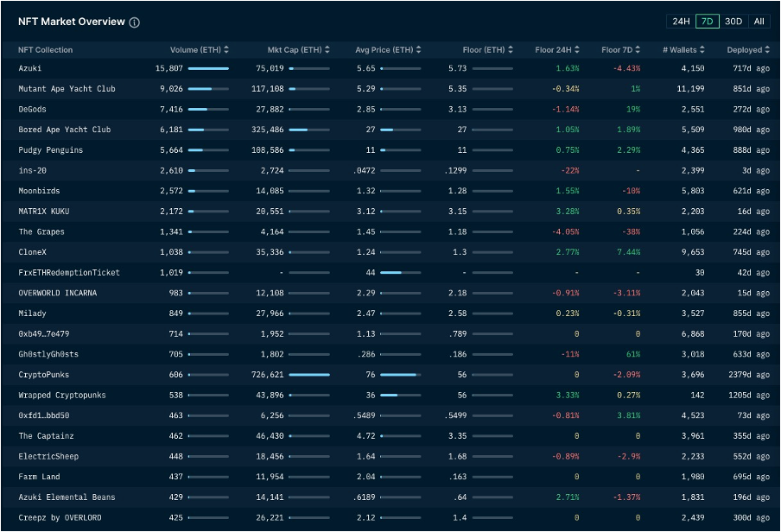This screenshot has width=781, height=532.
Task: Select the 7D timeframe tab
Action: (708, 22)
